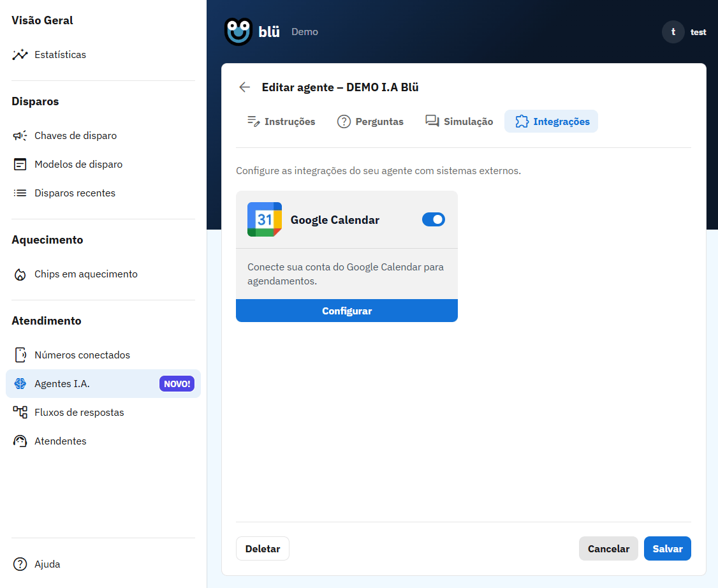Click the "Configure as integrações" description text

click(378, 171)
